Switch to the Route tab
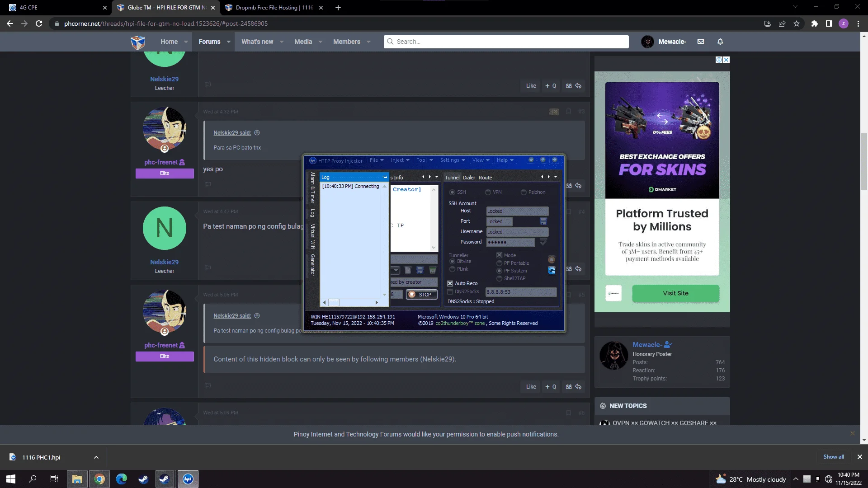Screen dimensions: 868x488 (x=485, y=178)
